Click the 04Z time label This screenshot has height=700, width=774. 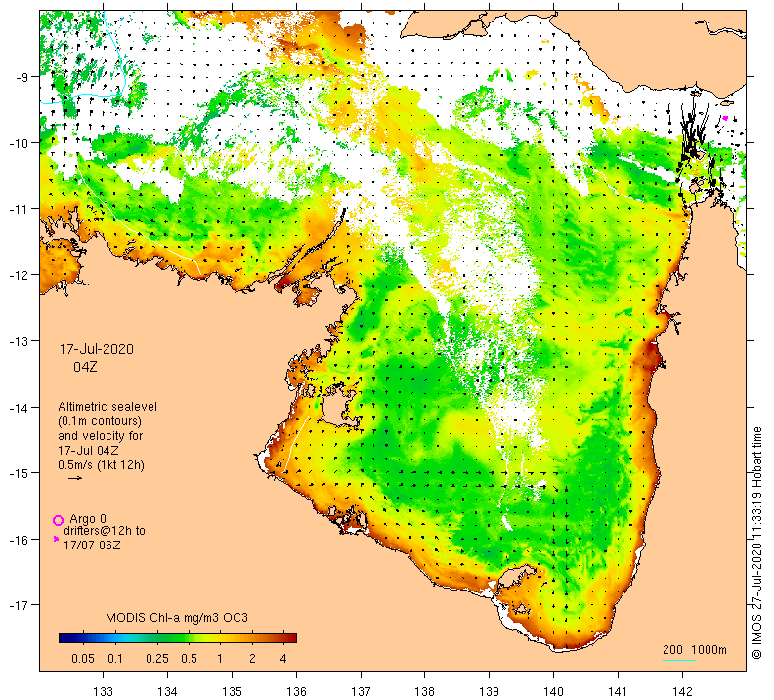[x=85, y=367]
